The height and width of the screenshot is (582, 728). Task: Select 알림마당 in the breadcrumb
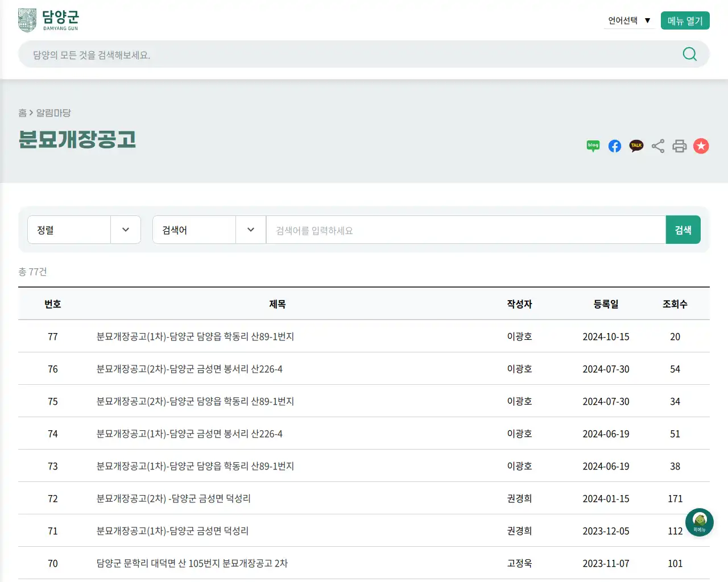click(x=54, y=113)
